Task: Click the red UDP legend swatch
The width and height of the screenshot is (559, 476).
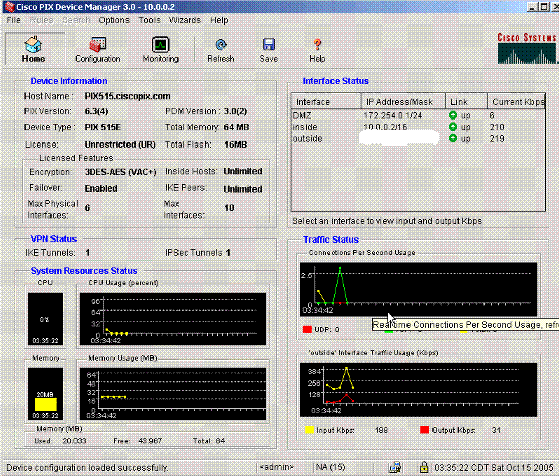Action: tap(307, 329)
